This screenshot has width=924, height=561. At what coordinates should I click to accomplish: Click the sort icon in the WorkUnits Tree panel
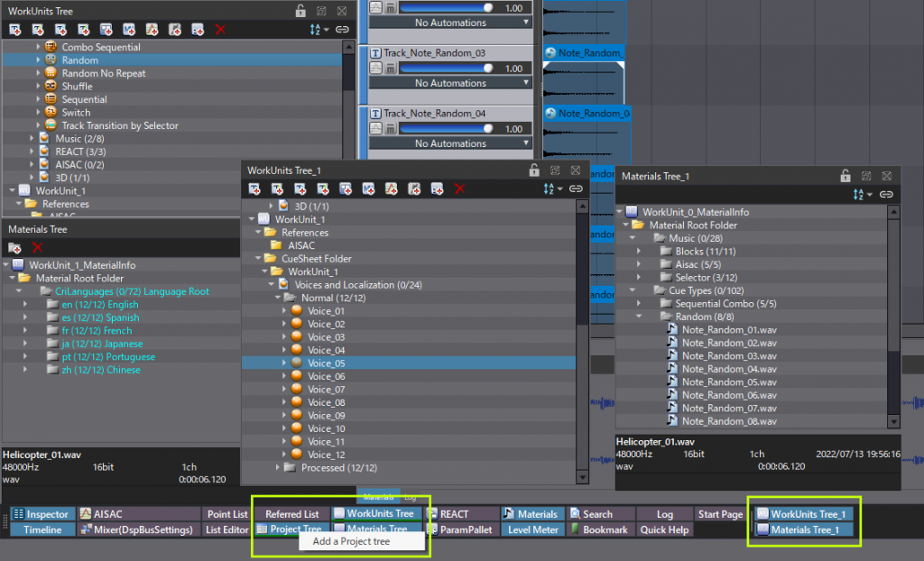[315, 29]
